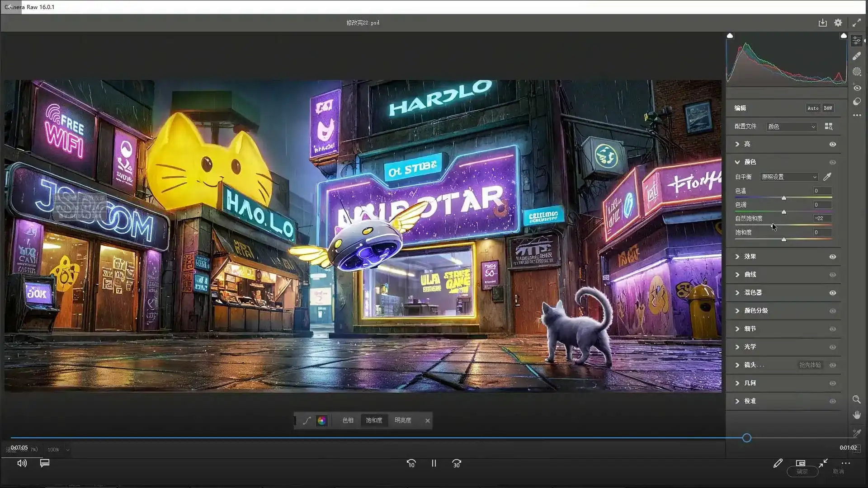The height and width of the screenshot is (488, 868).
Task: Open Camera Raw settings gear
Action: click(838, 23)
